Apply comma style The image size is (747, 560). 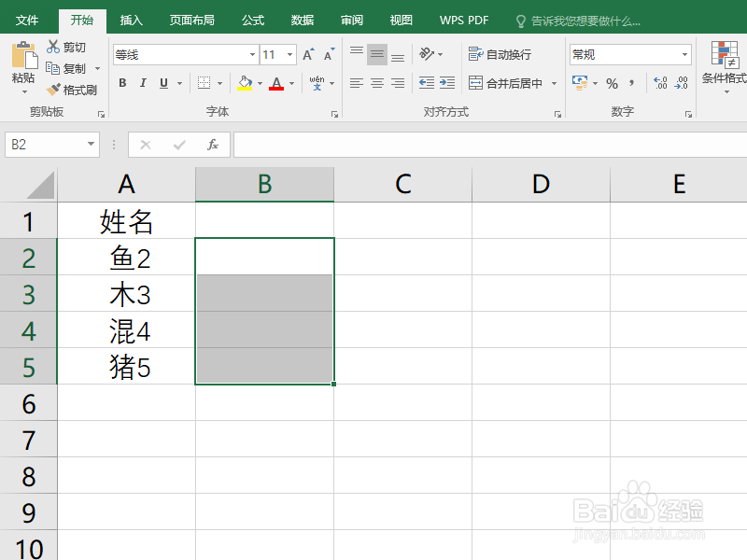point(632,83)
